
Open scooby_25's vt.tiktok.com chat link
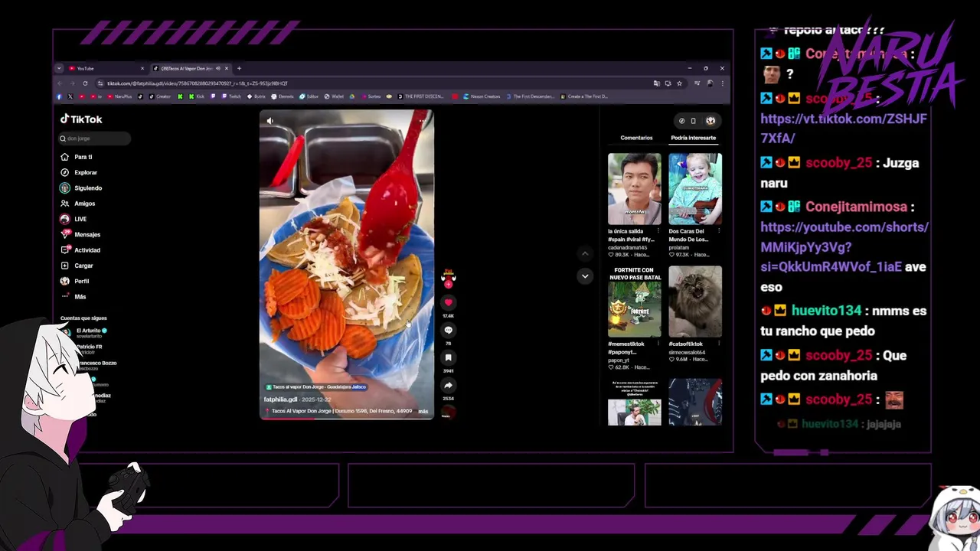coord(844,129)
